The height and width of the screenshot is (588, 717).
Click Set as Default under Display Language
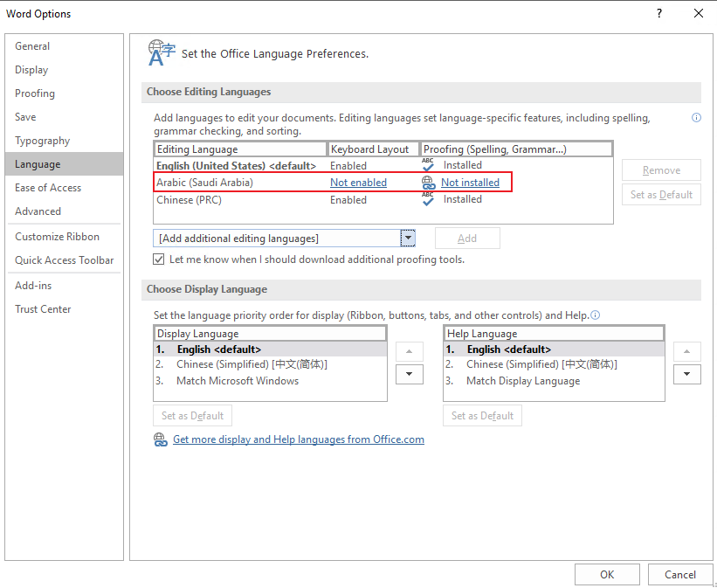pyautogui.click(x=192, y=416)
